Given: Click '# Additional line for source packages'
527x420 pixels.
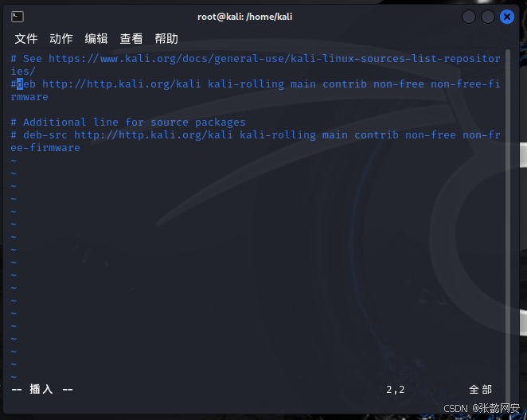Looking at the screenshot, I should [x=128, y=122].
